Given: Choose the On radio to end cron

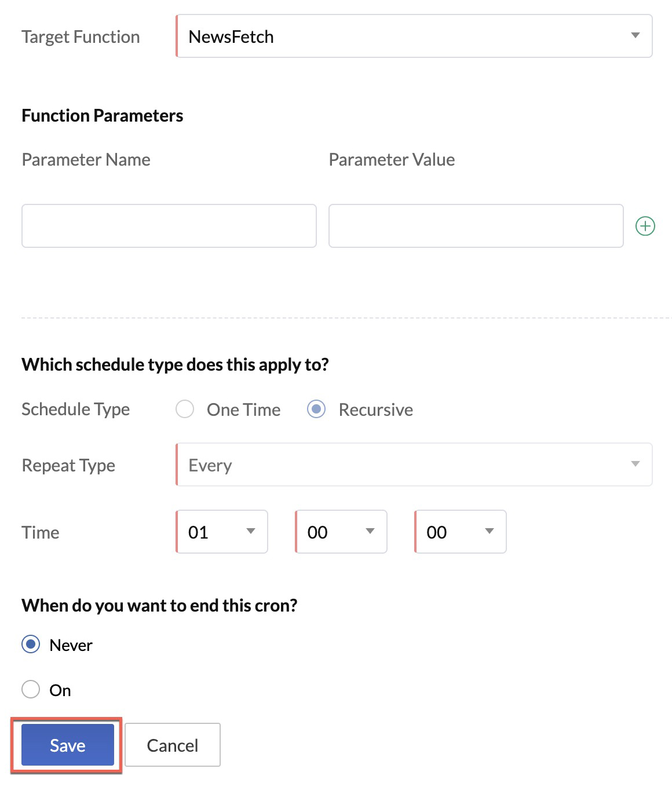Looking at the screenshot, I should [x=31, y=690].
